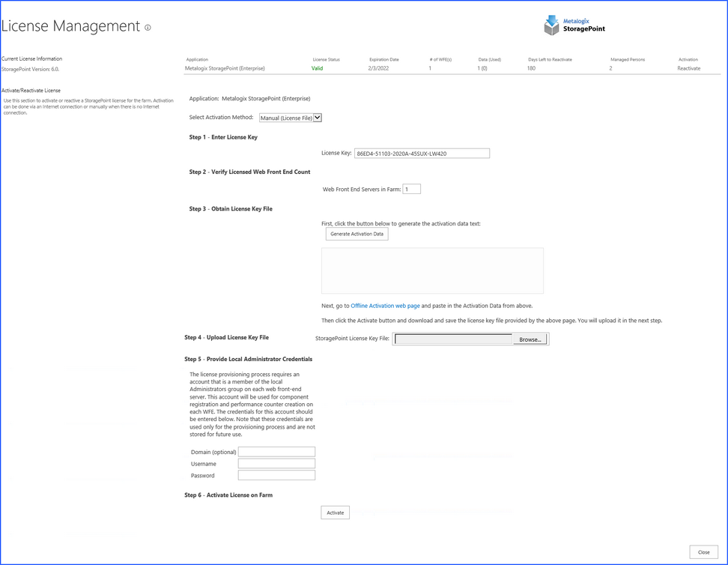Click the Step 6 - Activate License on Farm heading
The image size is (728, 565).
coord(228,495)
